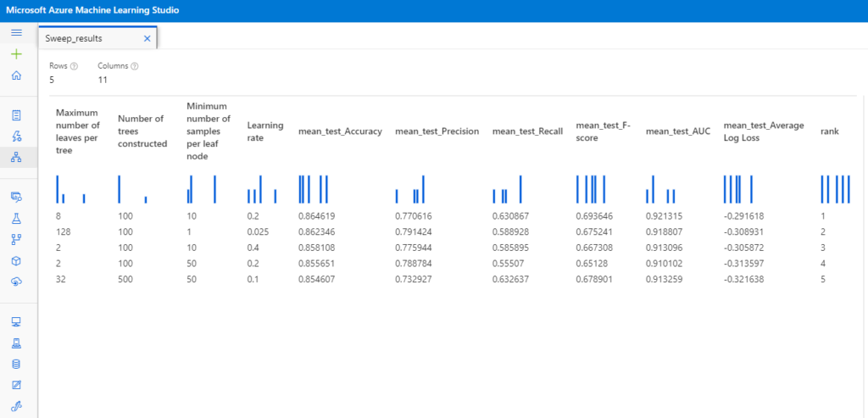Screen dimensions: 868x418
Task: Open the Pipelines sidebar icon
Action: (17, 239)
